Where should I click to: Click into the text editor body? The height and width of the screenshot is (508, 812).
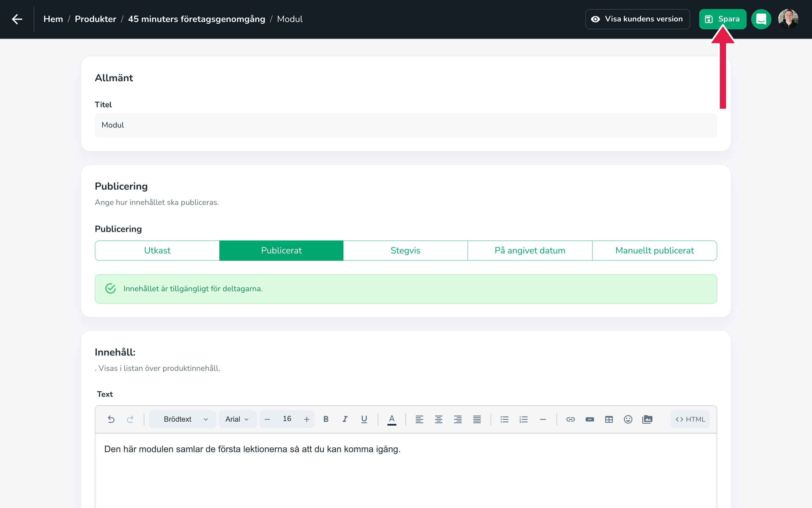(x=406, y=470)
